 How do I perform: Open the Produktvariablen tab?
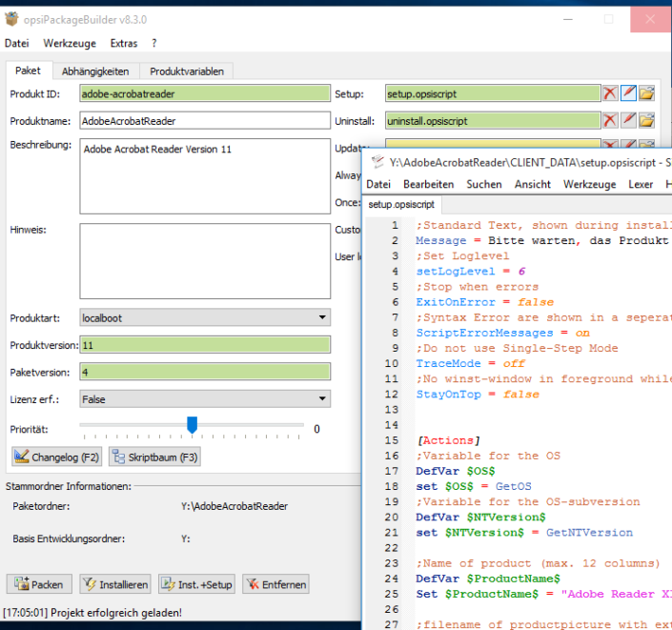coord(186,71)
